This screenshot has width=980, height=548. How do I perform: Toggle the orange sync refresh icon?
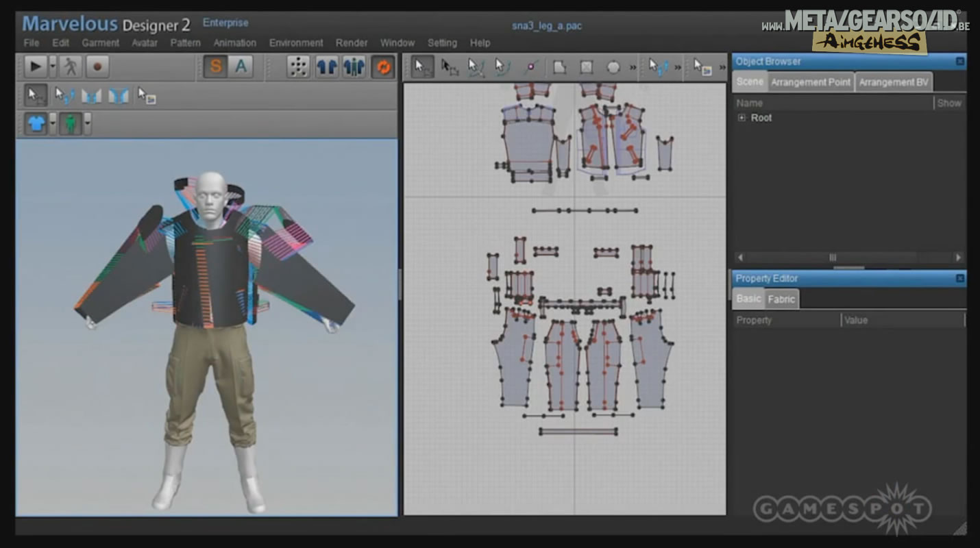[x=383, y=66]
